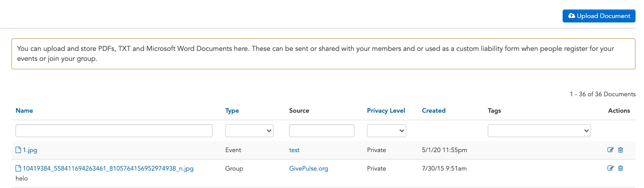Select the Tags column header
This screenshot has height=188, width=644.
tap(494, 111)
